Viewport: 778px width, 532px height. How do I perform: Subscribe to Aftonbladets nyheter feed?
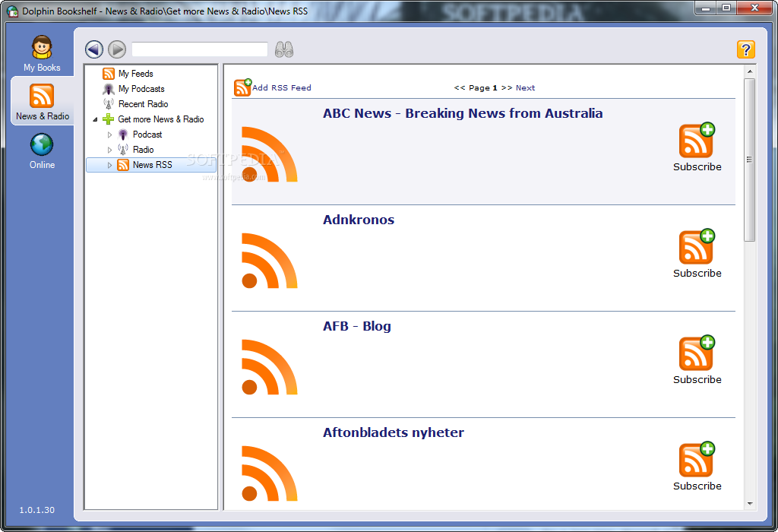pyautogui.click(x=697, y=467)
